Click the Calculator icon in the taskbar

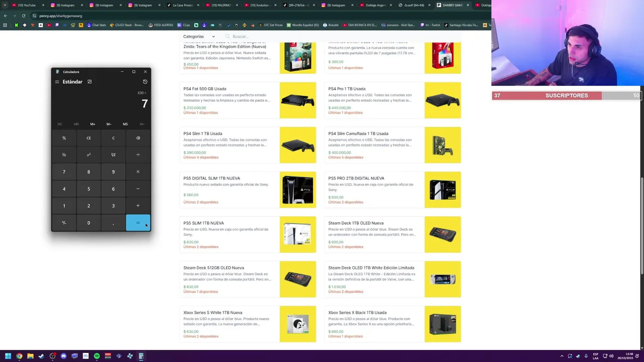pos(141,356)
